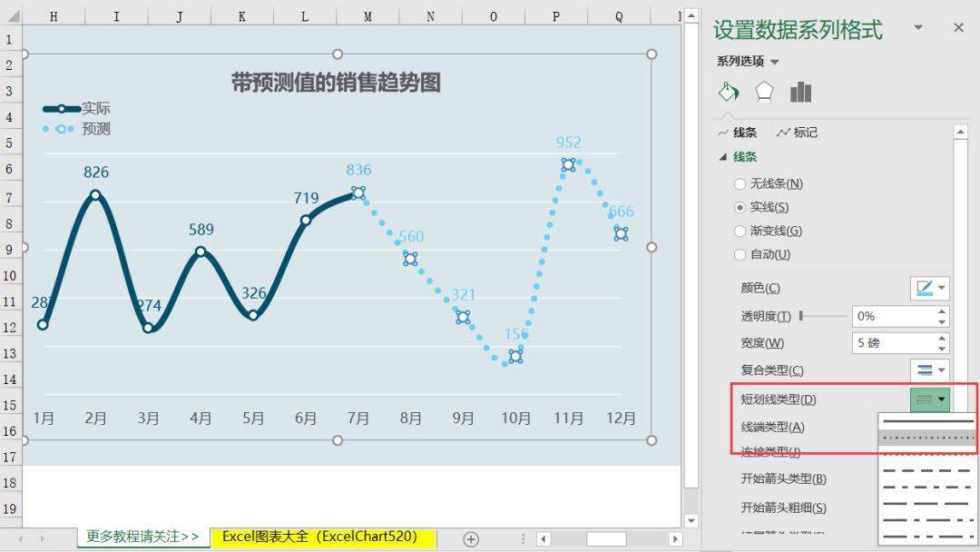Switch to the Excel图表大全 sheet tab

pos(322,537)
